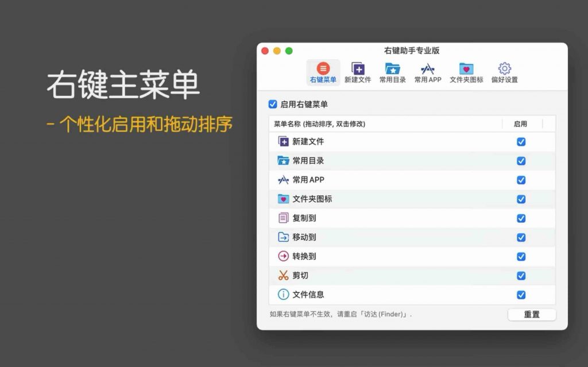Open 偏好设置 via the gear icon
Image resolution: width=588 pixels, height=367 pixels.
504,68
